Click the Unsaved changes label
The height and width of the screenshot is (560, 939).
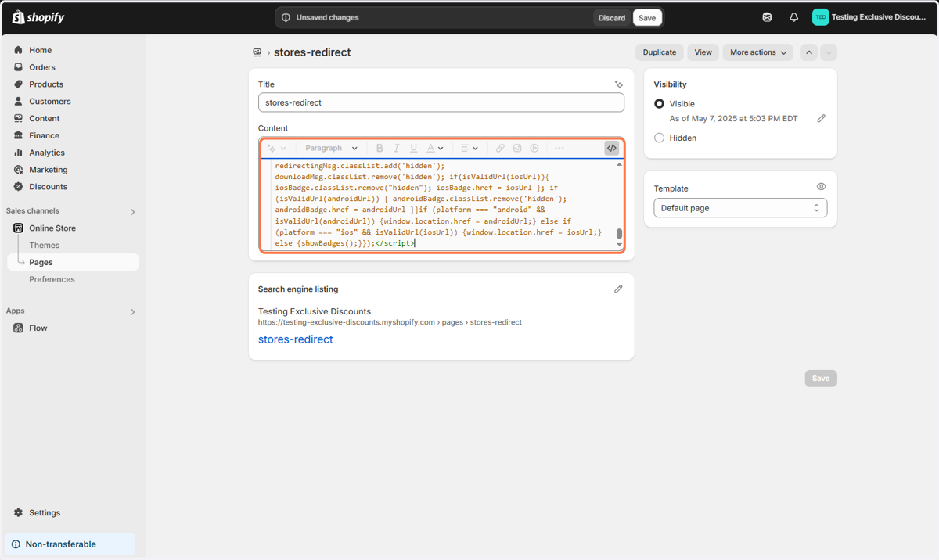click(327, 17)
